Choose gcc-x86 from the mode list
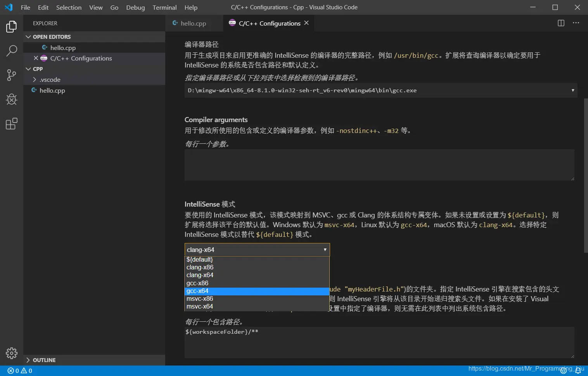The height and width of the screenshot is (376, 588). tap(257, 283)
